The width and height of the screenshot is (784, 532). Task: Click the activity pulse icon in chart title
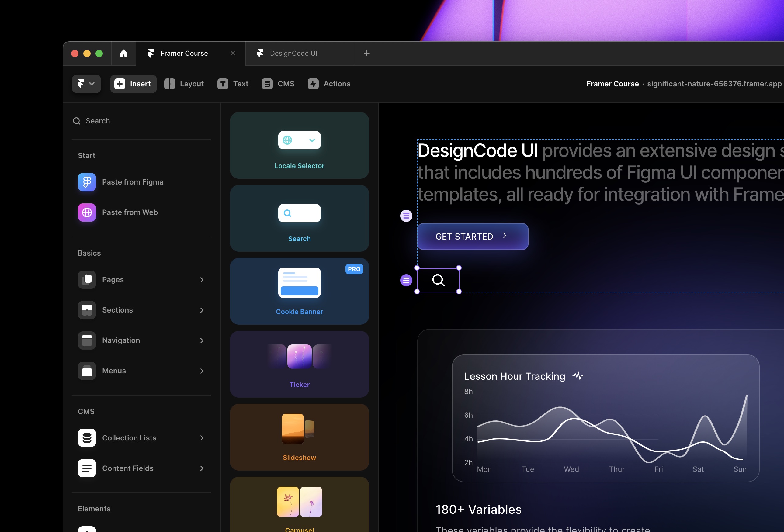[x=578, y=375]
